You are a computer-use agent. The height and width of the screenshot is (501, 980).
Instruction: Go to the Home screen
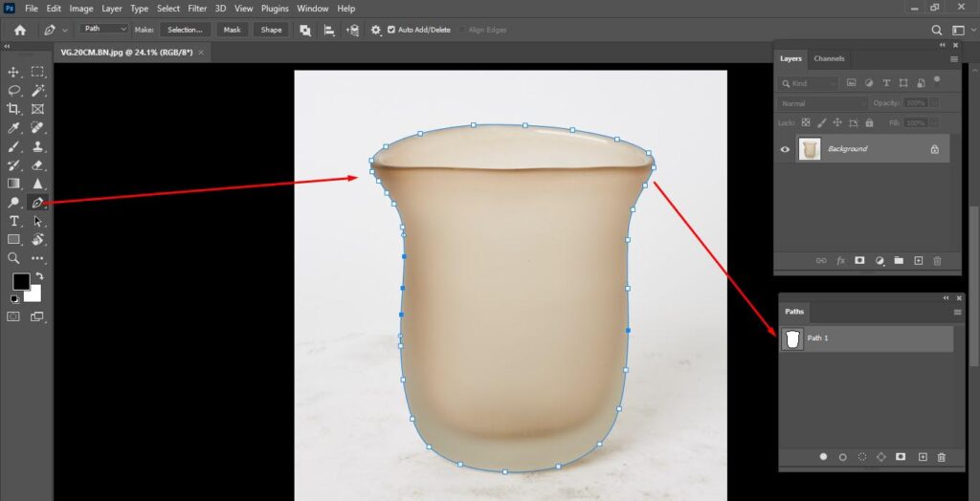click(20, 30)
